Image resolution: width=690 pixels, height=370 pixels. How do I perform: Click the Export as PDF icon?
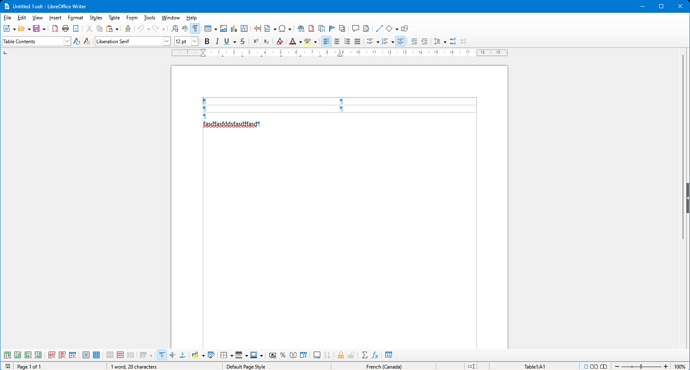(55, 29)
